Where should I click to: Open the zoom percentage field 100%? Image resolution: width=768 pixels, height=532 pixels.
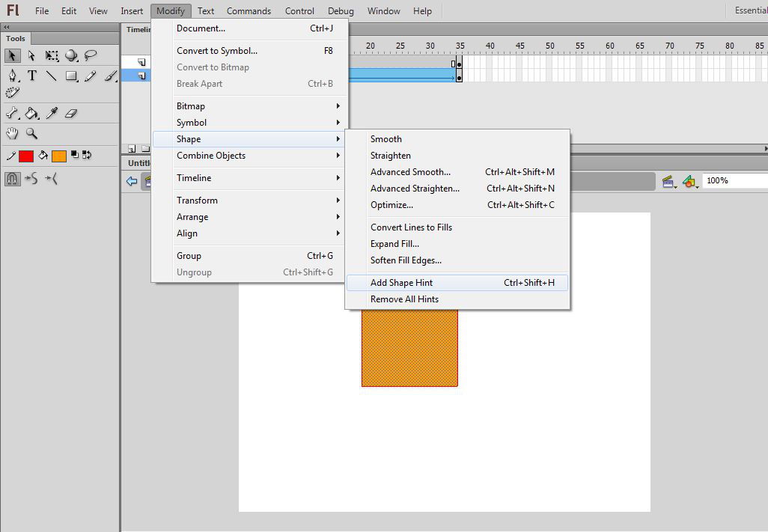(x=735, y=180)
